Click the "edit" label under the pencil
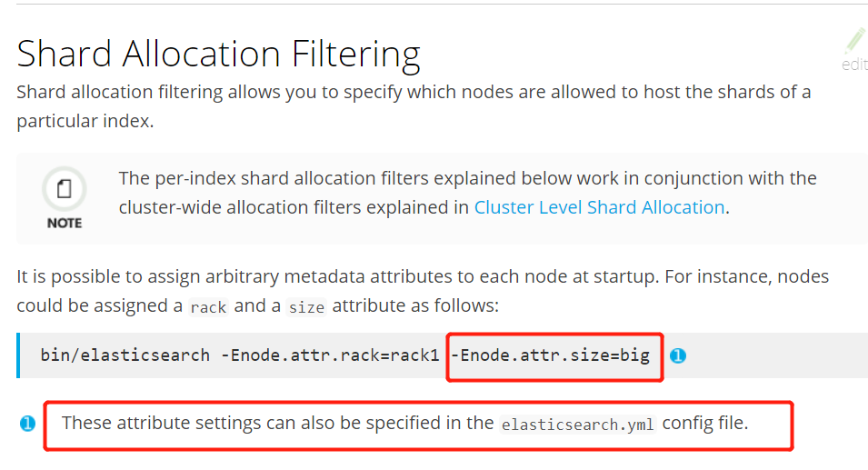Screen dimensions: 868x470 (x=854, y=65)
